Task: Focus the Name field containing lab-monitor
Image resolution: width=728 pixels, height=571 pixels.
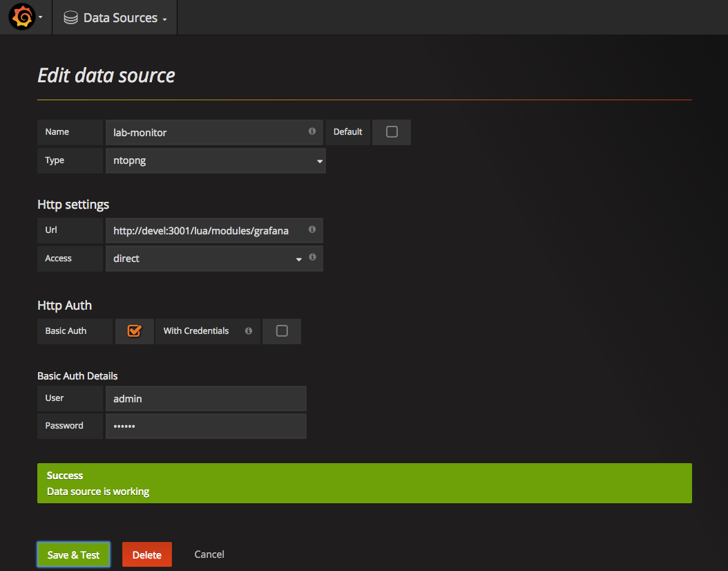Action: (215, 133)
